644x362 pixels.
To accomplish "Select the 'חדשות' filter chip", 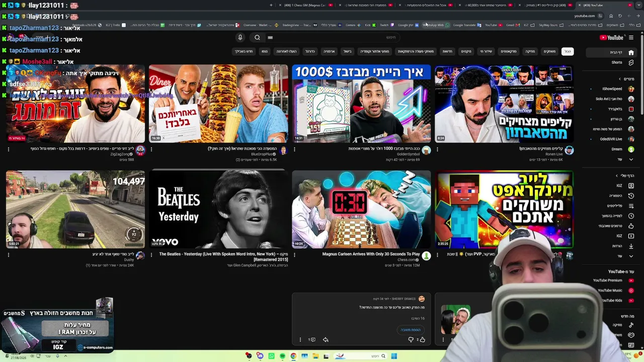I will click(x=447, y=51).
